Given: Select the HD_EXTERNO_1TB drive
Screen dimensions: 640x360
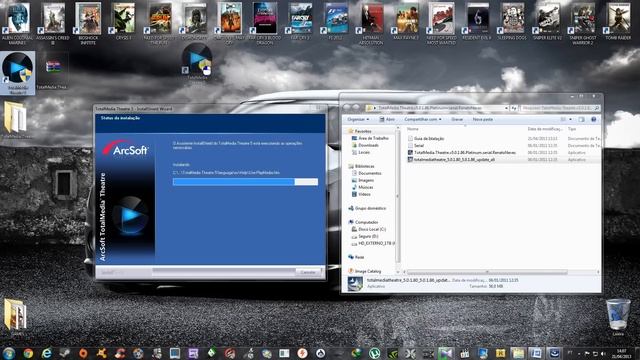Looking at the screenshot, I should pos(373,243).
